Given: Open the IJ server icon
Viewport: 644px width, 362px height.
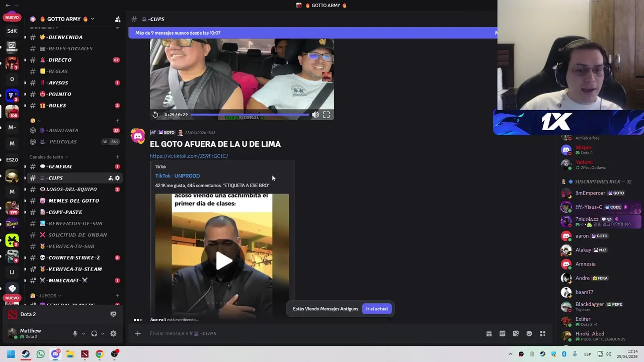Looking at the screenshot, I should [x=12, y=273].
